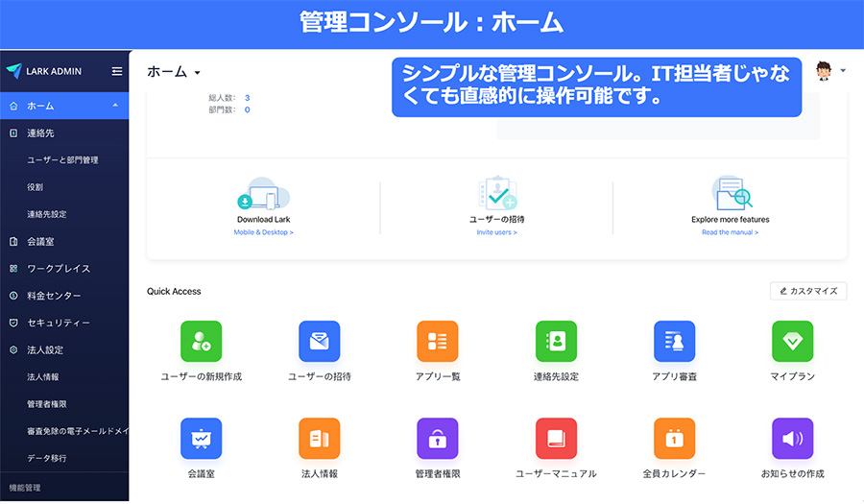The width and height of the screenshot is (864, 504).
Task: Click the 料金センター sidebar icon
Action: point(13,296)
